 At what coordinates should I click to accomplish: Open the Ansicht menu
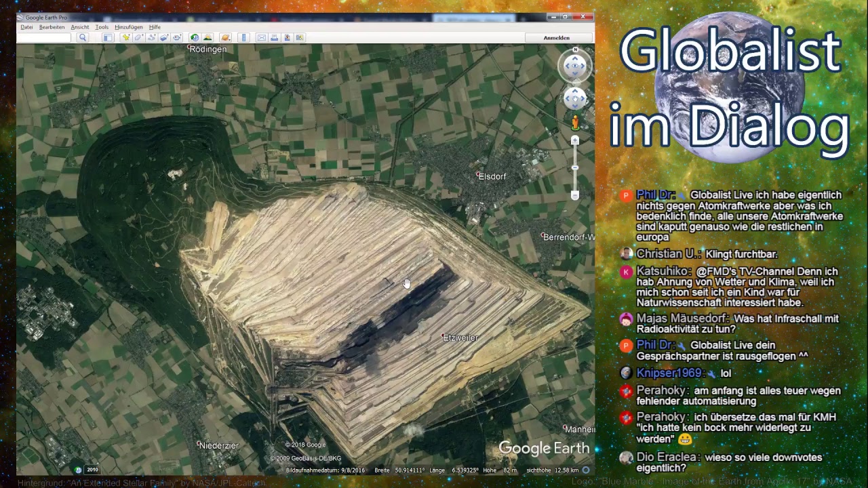79,27
